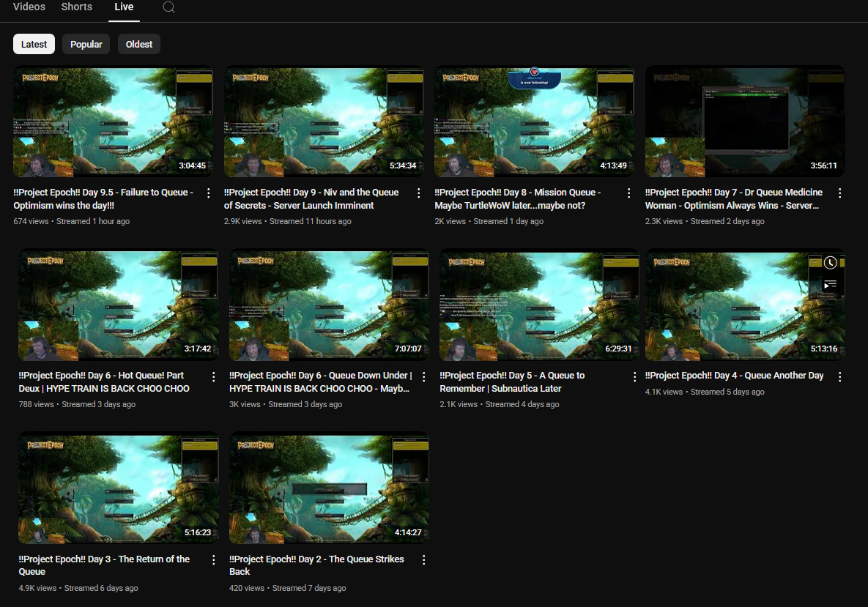Click '3K views · Streamed 3 days ago' text
Viewport: 868px width, 607px height.
[286, 404]
